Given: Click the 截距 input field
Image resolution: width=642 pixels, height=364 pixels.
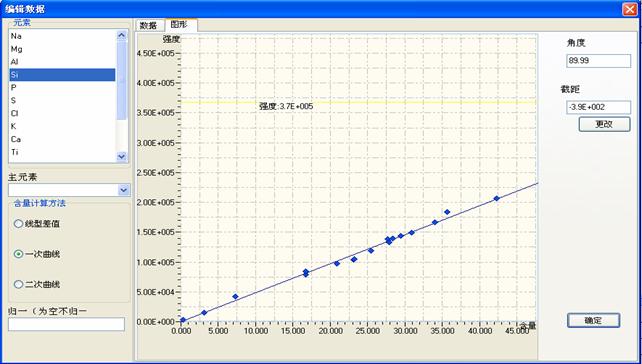Looking at the screenshot, I should click(599, 107).
